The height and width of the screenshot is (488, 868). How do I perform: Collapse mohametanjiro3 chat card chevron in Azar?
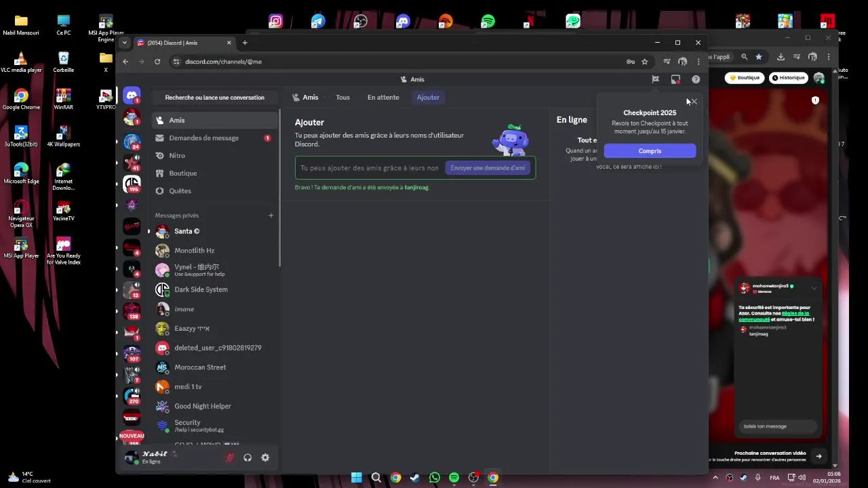point(814,288)
